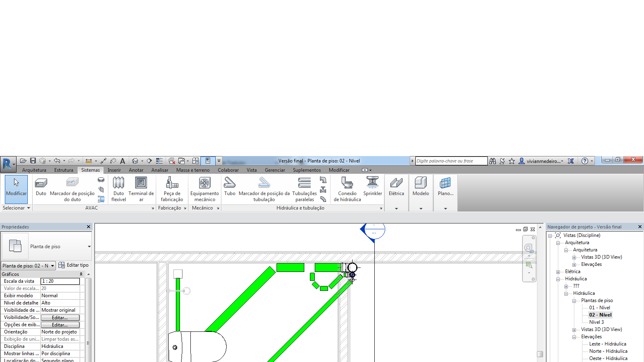The image size is (644, 362).
Task: Open the Gerenciar ribbon tab
Action: tap(275, 170)
